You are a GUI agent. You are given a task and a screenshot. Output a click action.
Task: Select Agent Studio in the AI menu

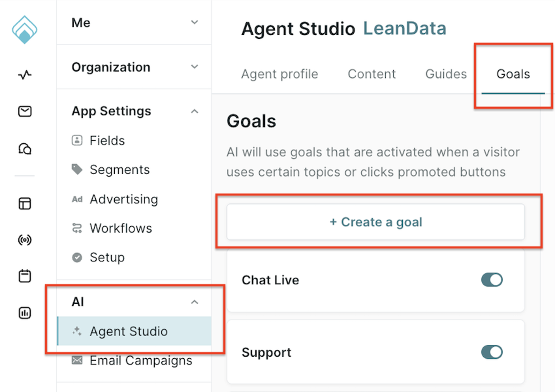129,331
